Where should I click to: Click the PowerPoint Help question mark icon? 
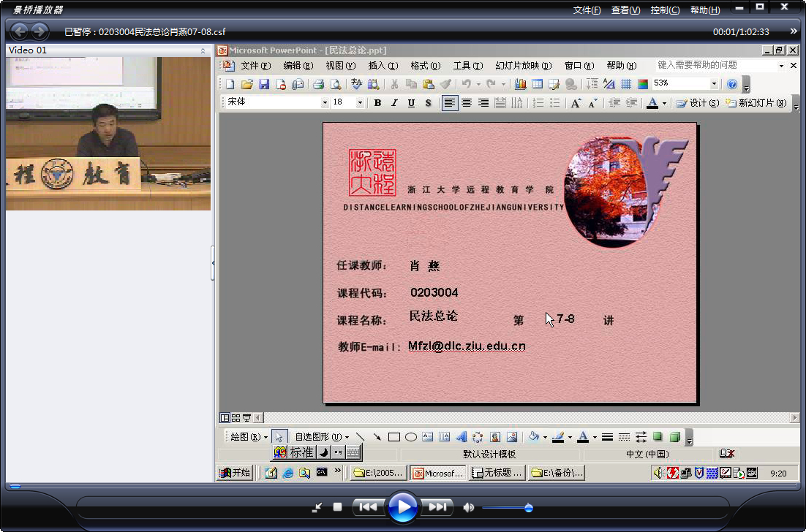pos(732,84)
